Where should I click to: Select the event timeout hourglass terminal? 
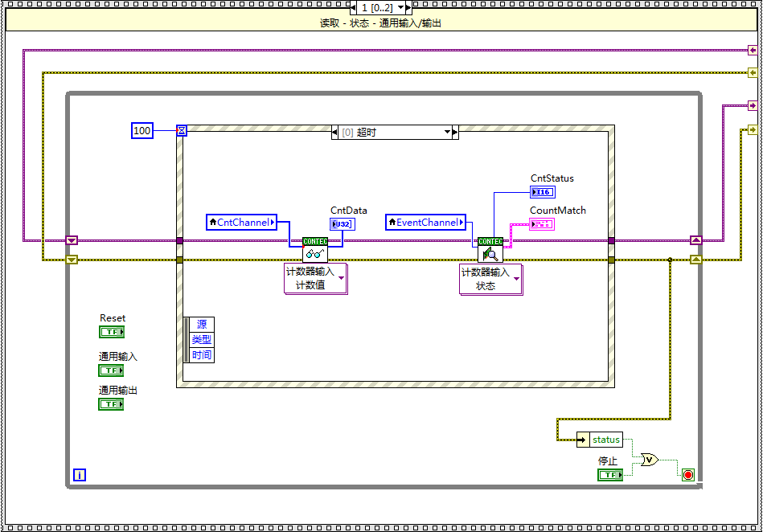[182, 130]
